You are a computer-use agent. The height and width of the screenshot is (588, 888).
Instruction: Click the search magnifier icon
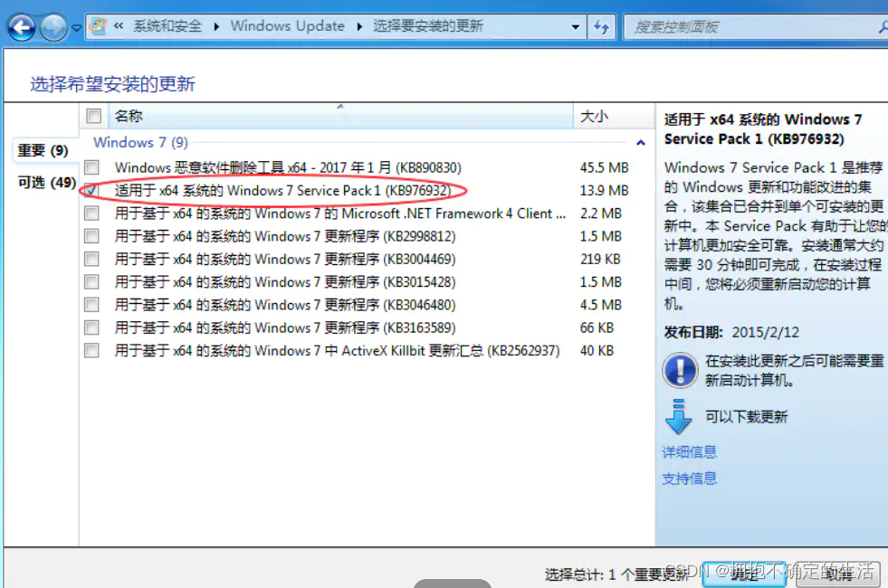coord(883,26)
